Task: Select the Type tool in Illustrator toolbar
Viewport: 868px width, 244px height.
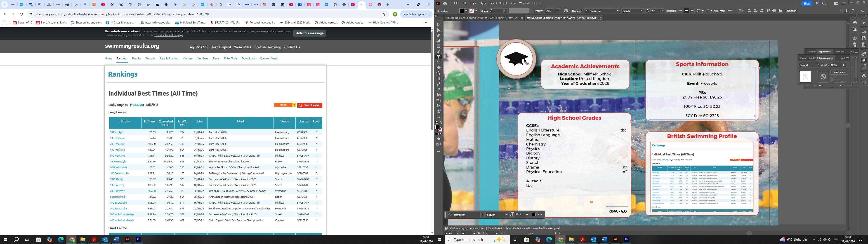Action: pyautogui.click(x=438, y=57)
